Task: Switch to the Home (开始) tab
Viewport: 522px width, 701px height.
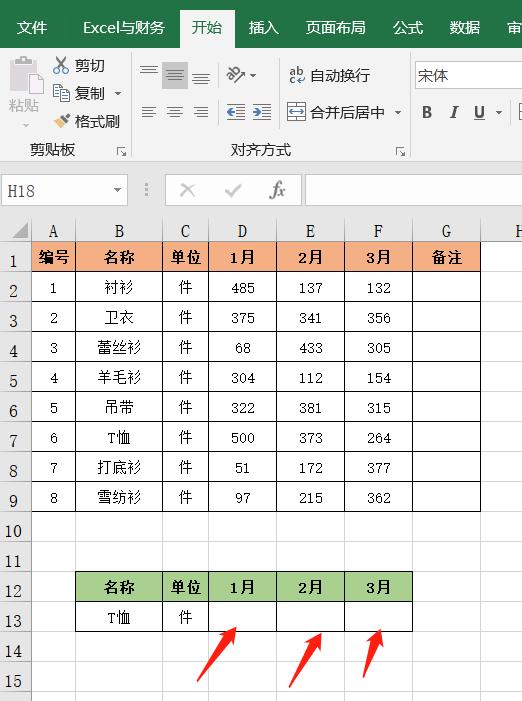Action: pos(207,28)
